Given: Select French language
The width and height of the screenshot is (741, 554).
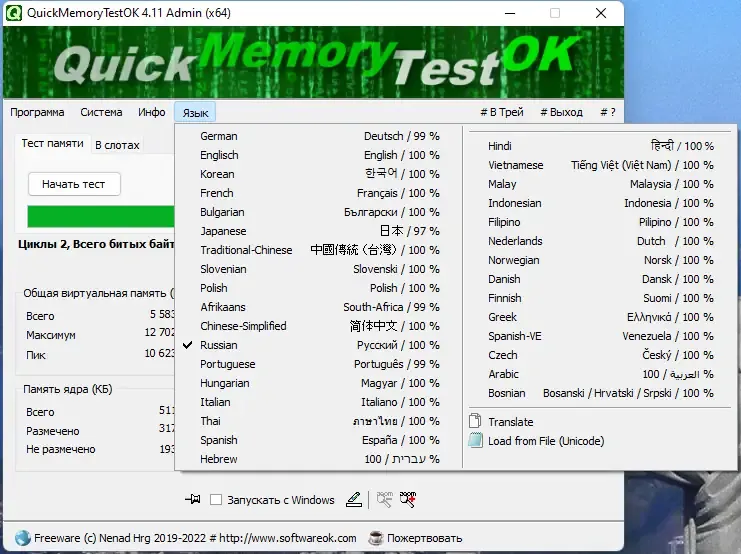Looking at the screenshot, I should (x=319, y=193).
